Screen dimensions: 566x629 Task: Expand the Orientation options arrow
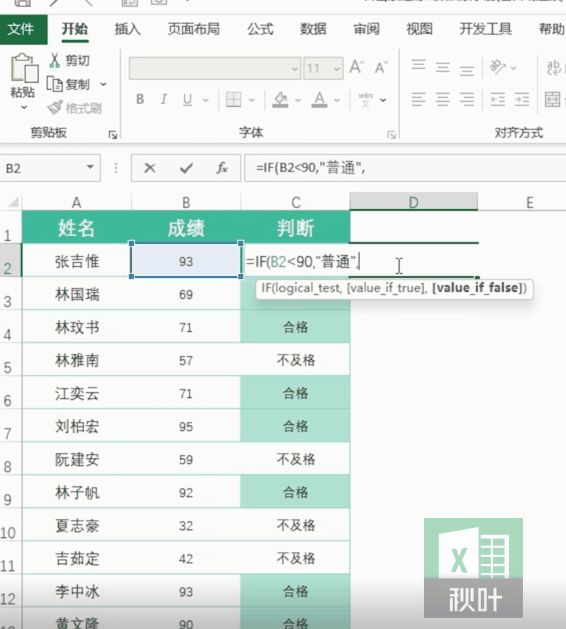[513, 68]
